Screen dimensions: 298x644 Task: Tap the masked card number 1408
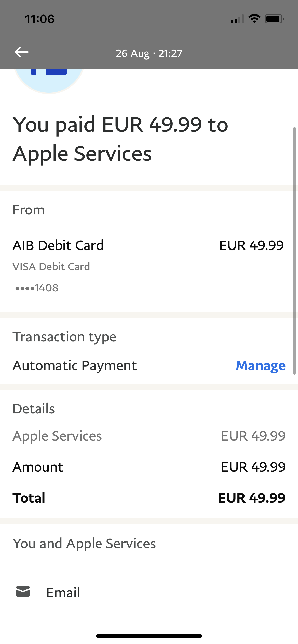[x=37, y=288]
